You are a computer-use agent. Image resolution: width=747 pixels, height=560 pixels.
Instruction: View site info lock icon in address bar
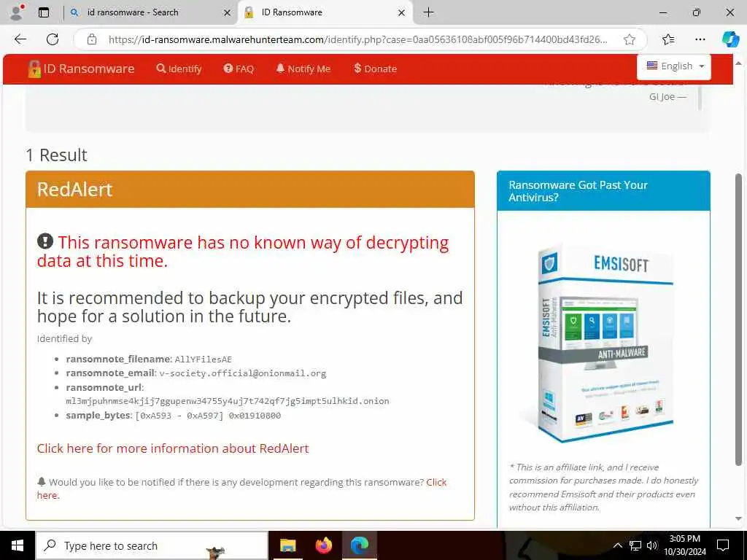click(x=92, y=39)
